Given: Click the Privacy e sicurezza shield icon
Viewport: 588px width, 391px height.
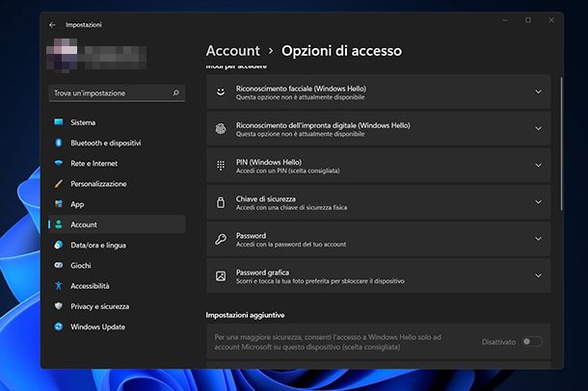Looking at the screenshot, I should pyautogui.click(x=59, y=306).
